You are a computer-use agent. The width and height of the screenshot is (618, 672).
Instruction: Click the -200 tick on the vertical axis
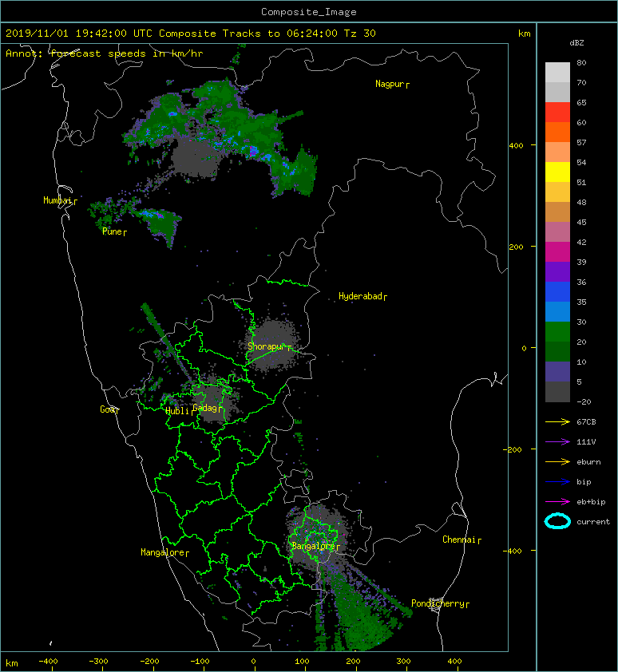pyautogui.click(x=513, y=449)
